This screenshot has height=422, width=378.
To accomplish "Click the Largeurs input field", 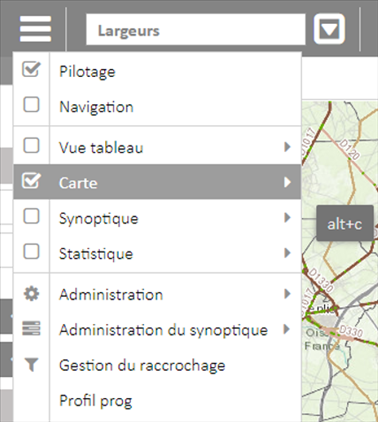I will (196, 29).
